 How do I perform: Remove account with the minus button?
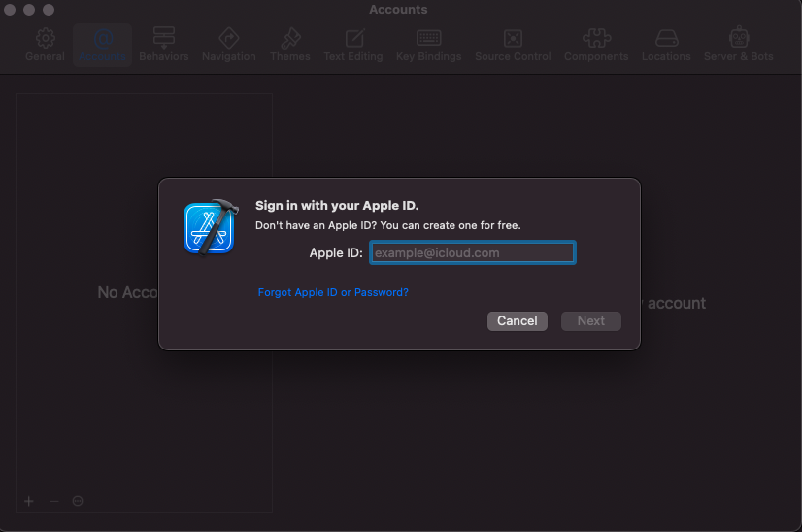click(x=54, y=501)
